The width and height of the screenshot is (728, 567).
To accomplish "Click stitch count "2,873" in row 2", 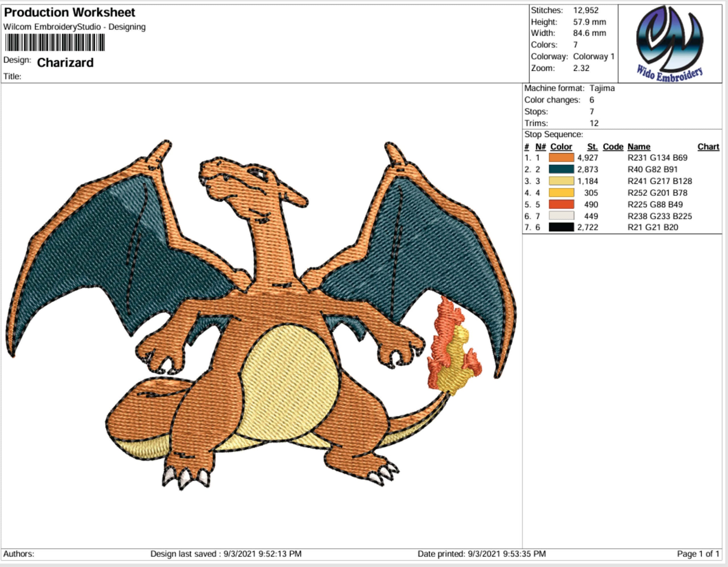I will (588, 169).
